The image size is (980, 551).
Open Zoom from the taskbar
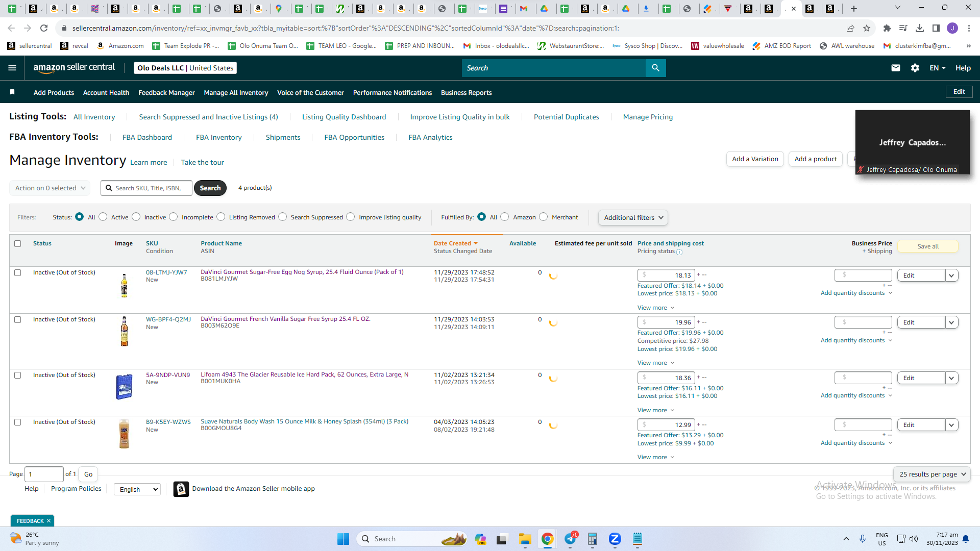click(x=615, y=539)
